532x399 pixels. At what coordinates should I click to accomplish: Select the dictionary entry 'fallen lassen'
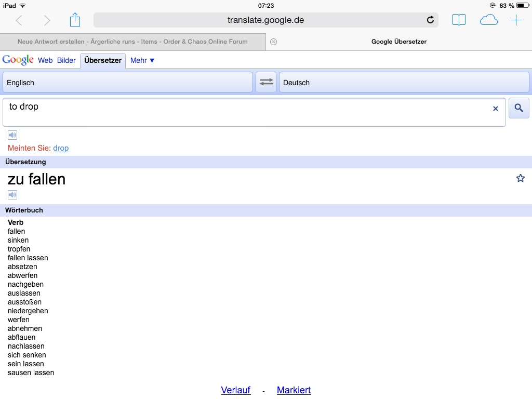pyautogui.click(x=28, y=258)
